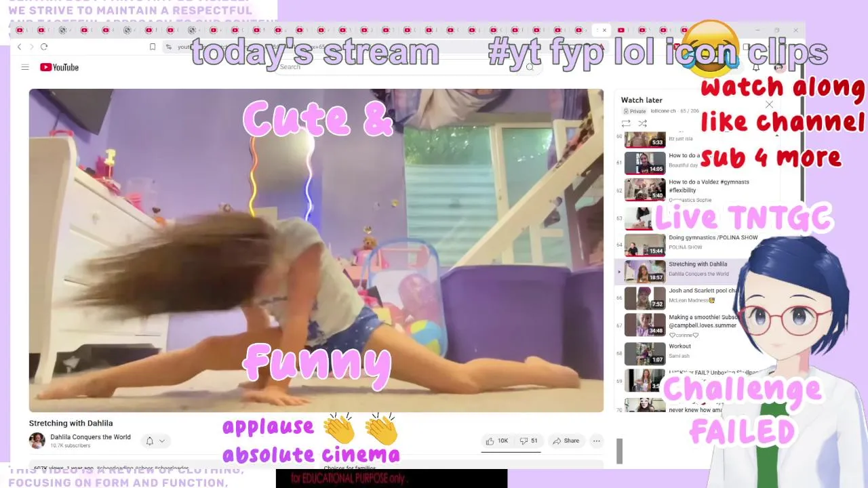Expand the subscription options chevron

(x=162, y=441)
